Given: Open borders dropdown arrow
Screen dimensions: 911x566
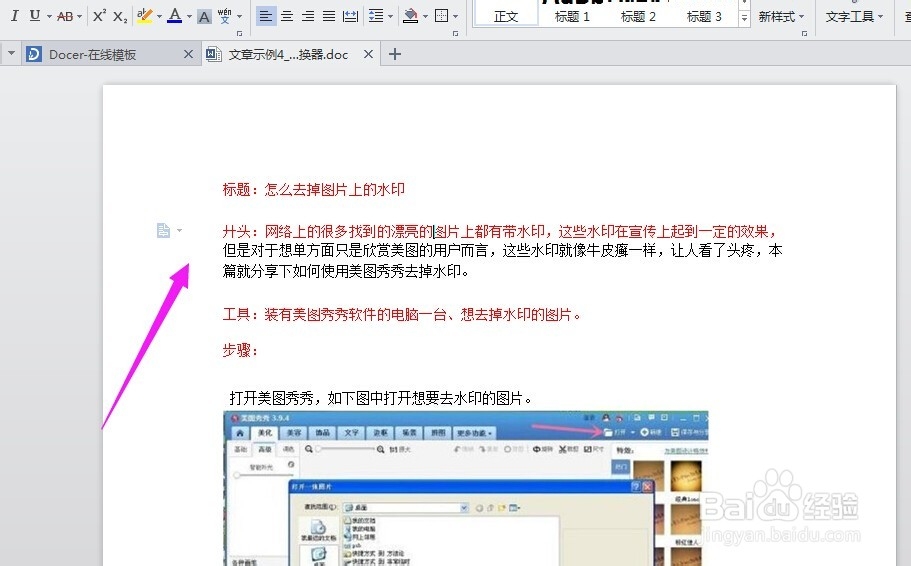Looking at the screenshot, I should [x=456, y=16].
